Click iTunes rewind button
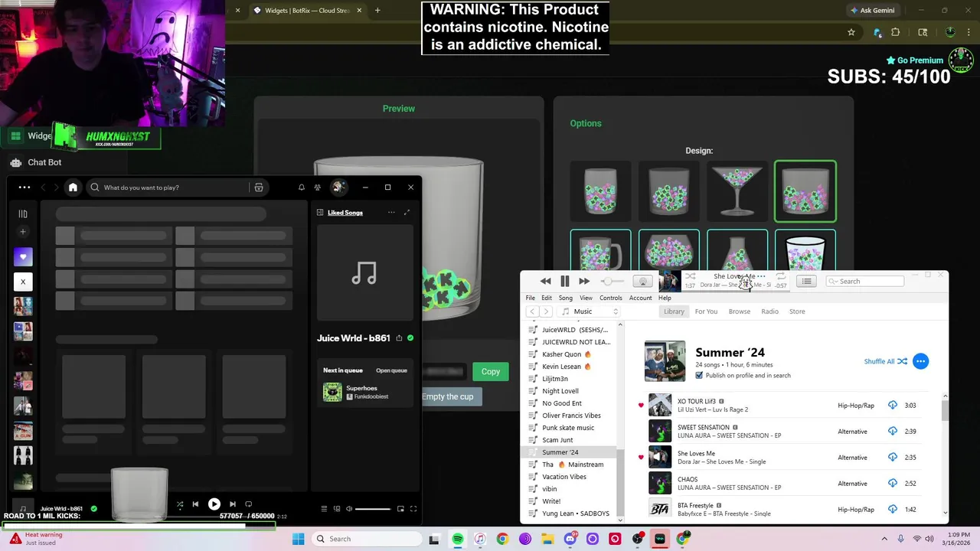 point(545,282)
